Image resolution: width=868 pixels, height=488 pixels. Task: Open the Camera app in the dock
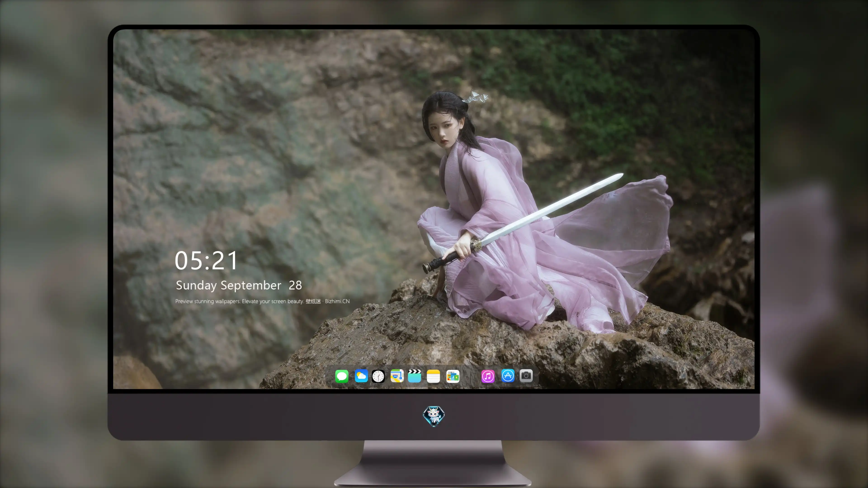pyautogui.click(x=526, y=375)
